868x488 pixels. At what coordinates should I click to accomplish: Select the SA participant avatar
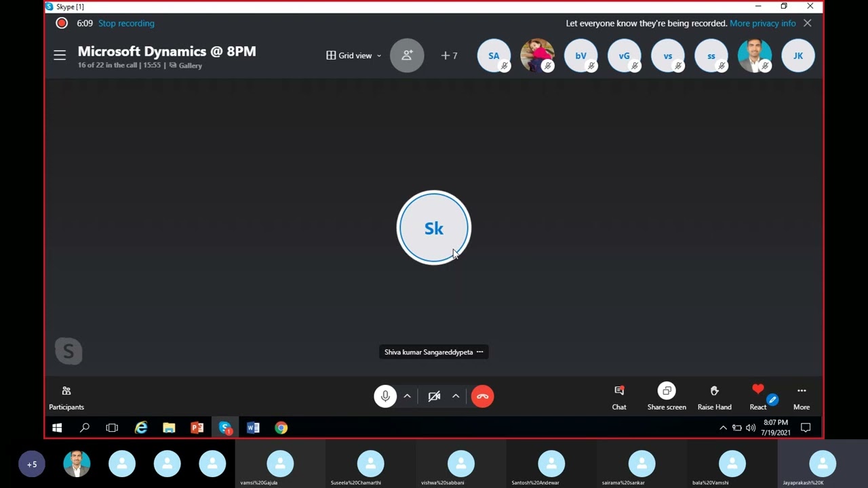(494, 56)
